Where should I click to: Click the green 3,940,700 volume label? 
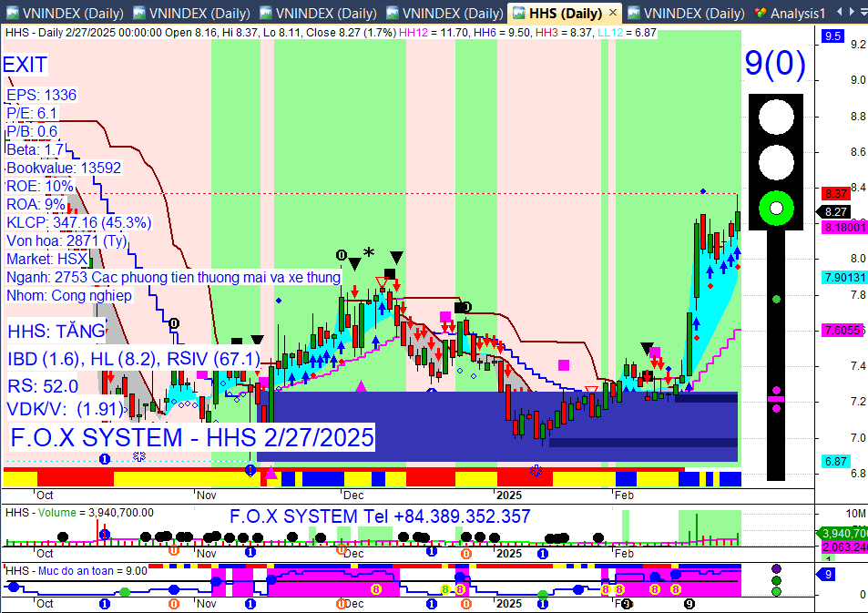(x=842, y=533)
